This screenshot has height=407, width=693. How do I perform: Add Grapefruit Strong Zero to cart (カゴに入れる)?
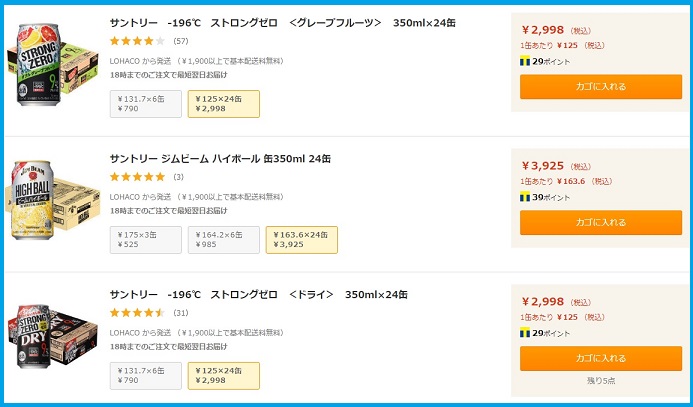point(600,87)
